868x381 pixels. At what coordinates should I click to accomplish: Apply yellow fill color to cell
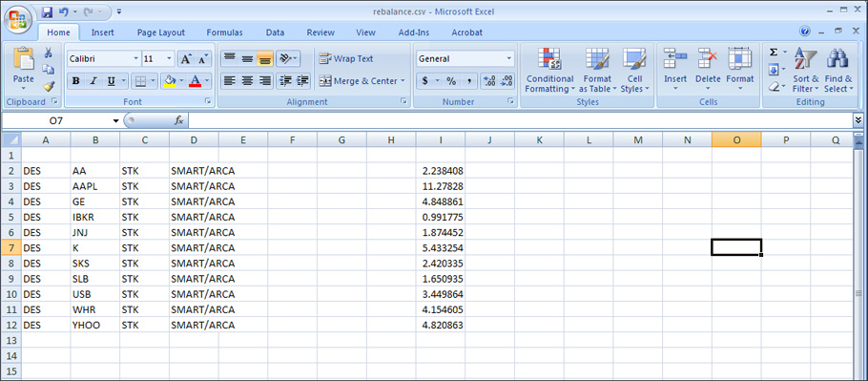point(170,81)
